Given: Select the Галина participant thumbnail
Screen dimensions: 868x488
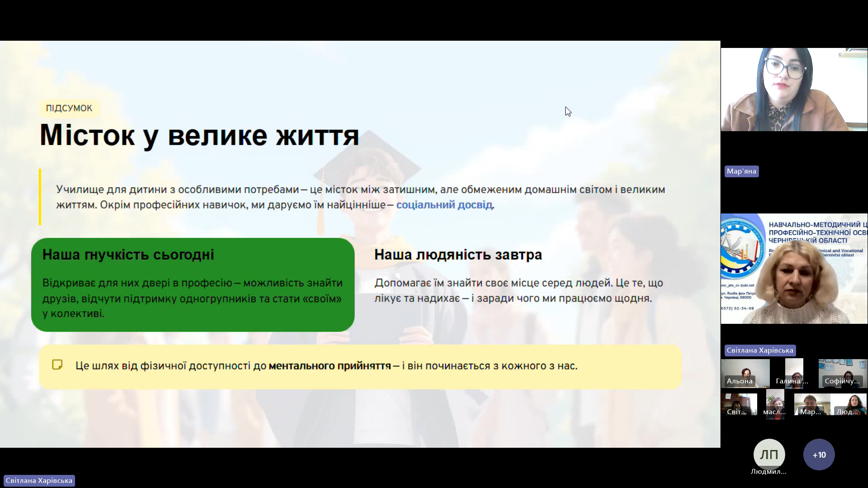Looking at the screenshot, I should click(x=794, y=373).
